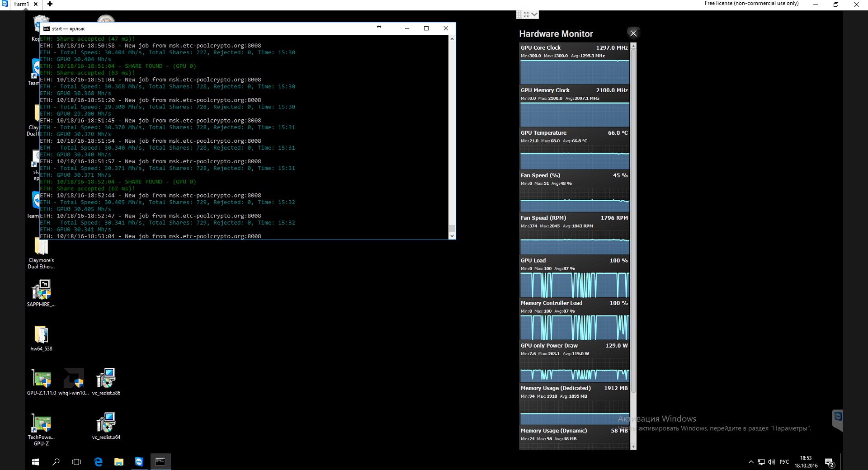Open taskbar search magnifier
The width and height of the screenshot is (868, 470).
[56, 462]
